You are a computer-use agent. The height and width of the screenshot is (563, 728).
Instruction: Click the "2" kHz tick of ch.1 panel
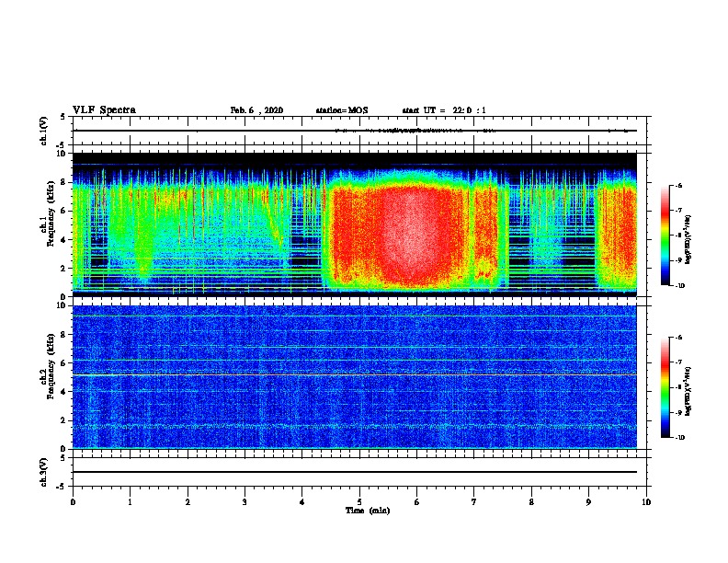pyautogui.click(x=64, y=269)
